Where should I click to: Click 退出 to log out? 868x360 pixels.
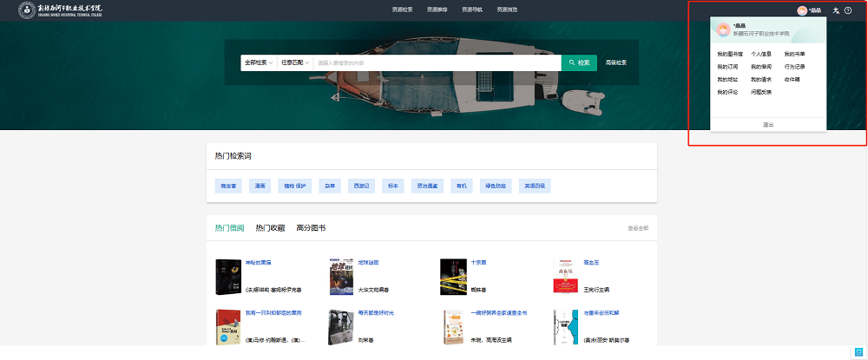(768, 125)
